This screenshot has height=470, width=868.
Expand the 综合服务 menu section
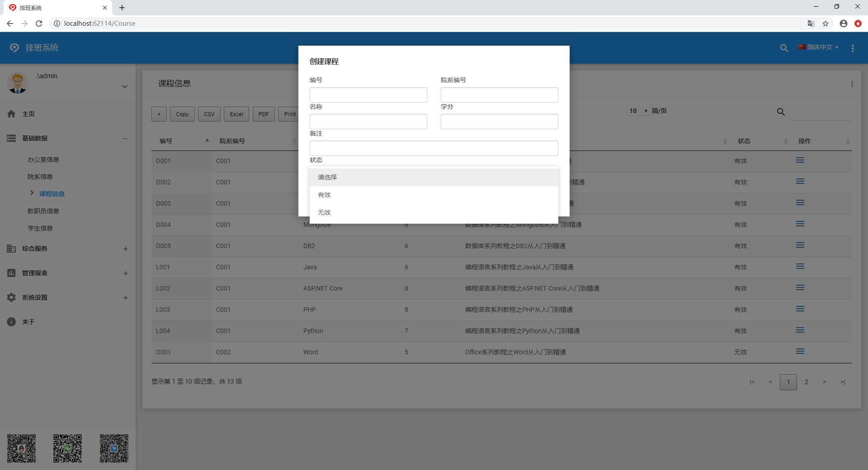[x=125, y=249]
